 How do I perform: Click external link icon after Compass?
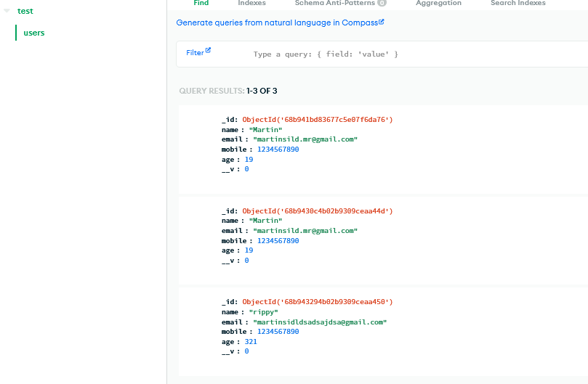pyautogui.click(x=382, y=22)
